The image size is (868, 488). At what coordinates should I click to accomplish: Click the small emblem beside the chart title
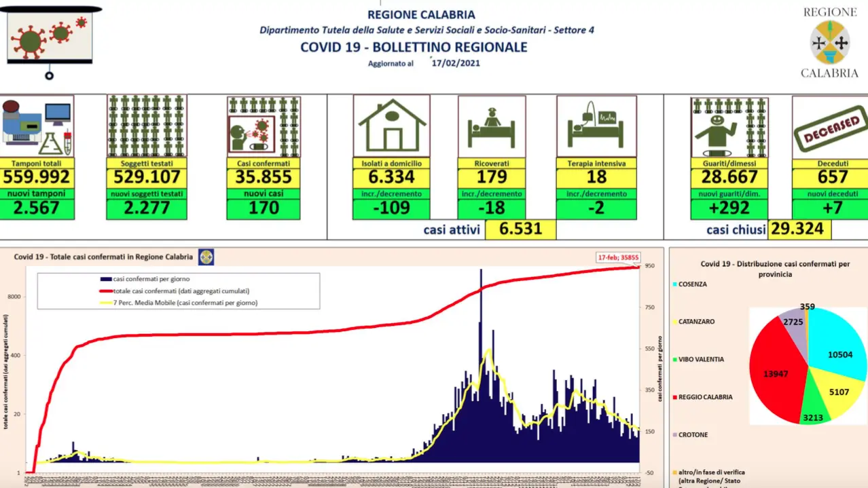click(x=206, y=257)
